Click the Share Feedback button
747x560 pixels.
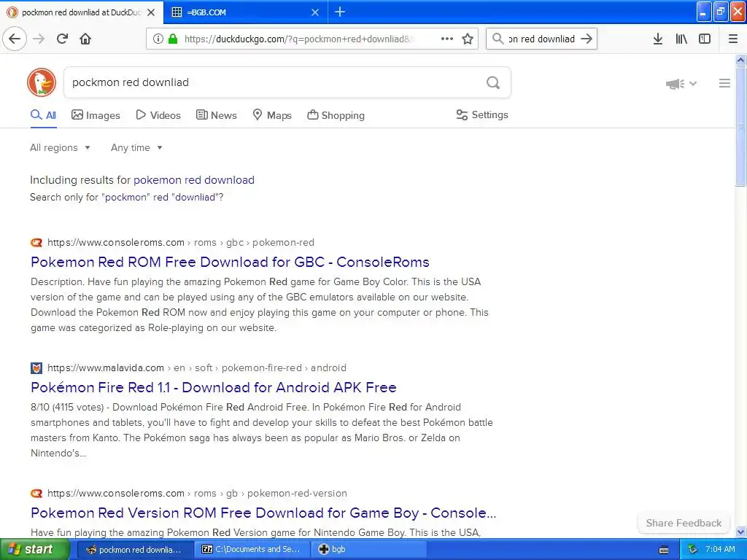pyautogui.click(x=684, y=523)
